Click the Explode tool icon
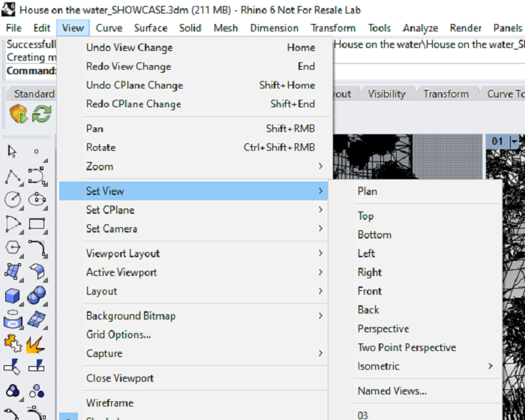 (36, 344)
